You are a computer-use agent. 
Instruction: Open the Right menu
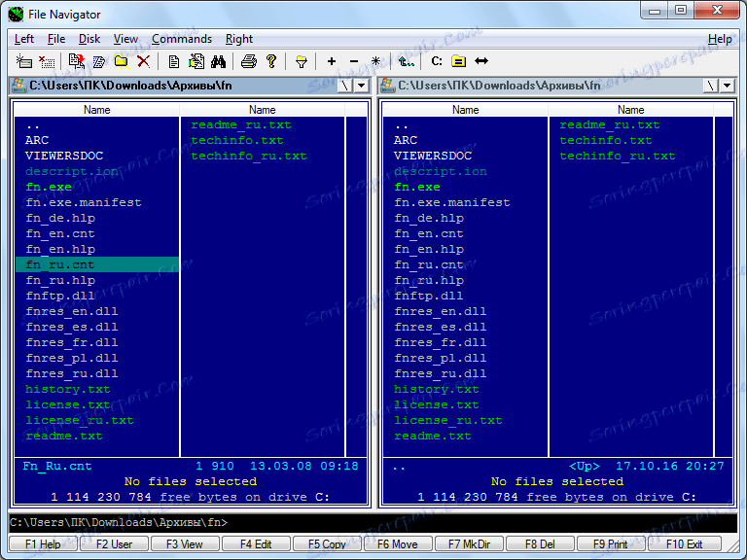click(238, 39)
